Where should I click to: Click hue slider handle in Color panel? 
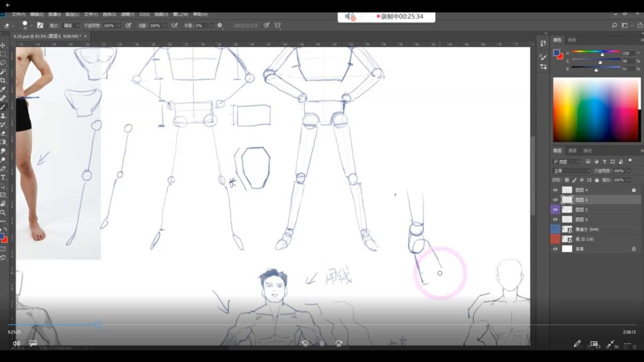602,54
